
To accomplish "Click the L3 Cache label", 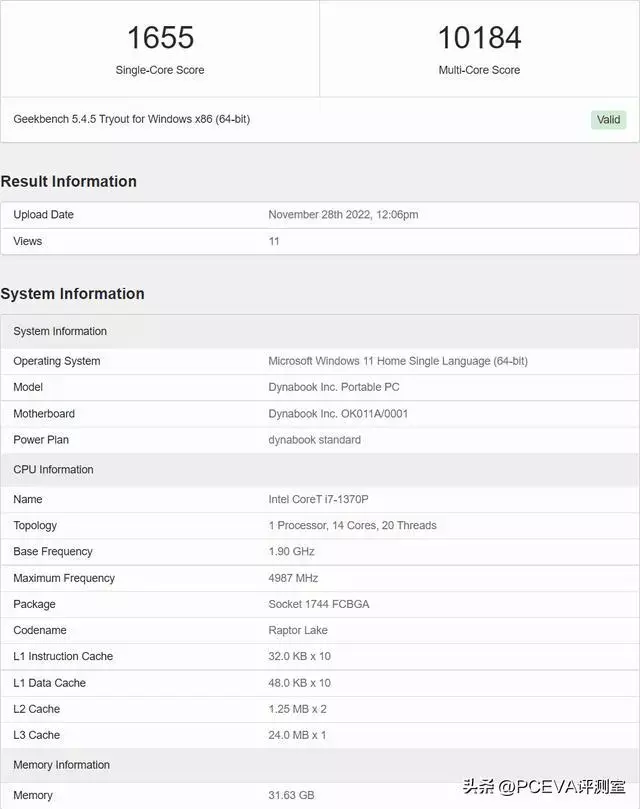I will coord(37,735).
